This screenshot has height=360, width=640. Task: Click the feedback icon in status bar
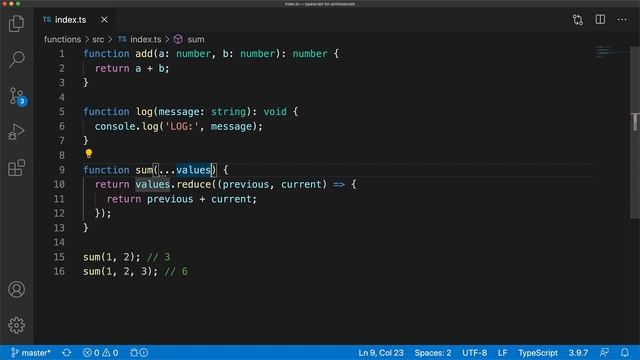coord(604,353)
